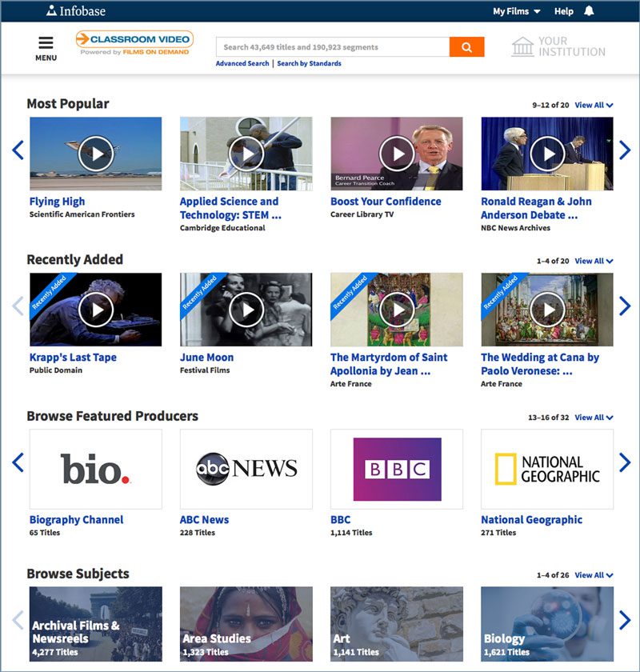
Task: Open the BBC logo tile
Action: coord(397,470)
